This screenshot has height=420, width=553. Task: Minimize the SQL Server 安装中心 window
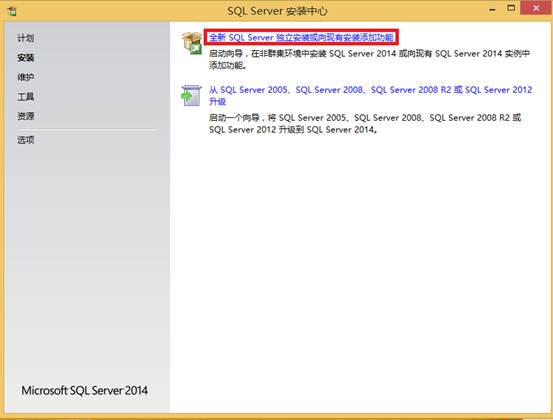coord(492,9)
